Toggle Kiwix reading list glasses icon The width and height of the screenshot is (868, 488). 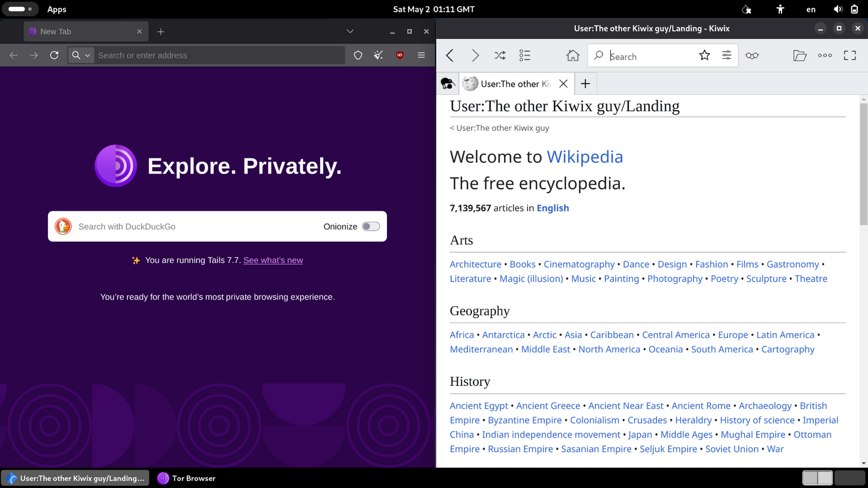(x=752, y=56)
